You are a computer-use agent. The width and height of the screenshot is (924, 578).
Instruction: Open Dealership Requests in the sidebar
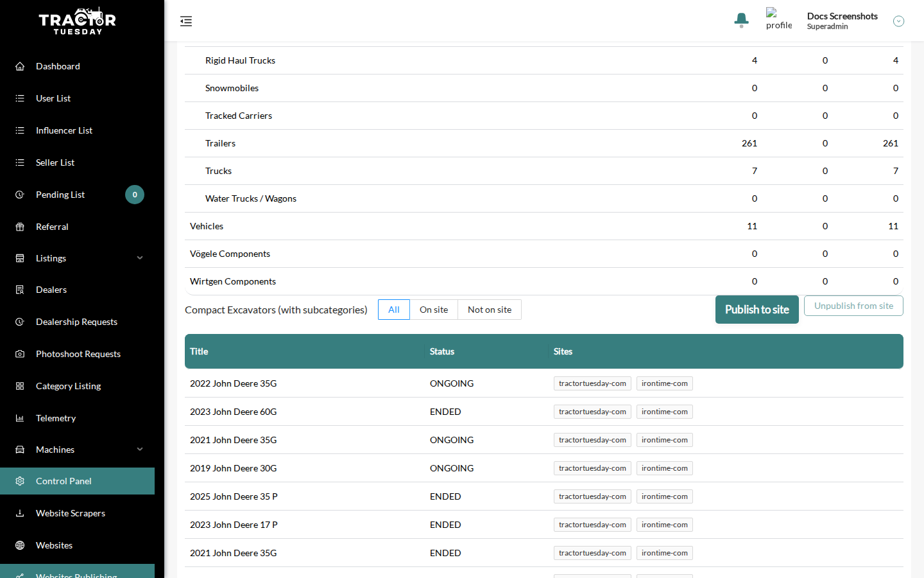tap(77, 322)
